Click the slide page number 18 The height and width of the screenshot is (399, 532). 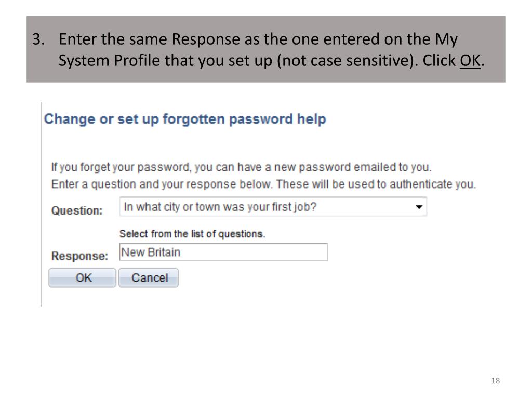coord(495,381)
